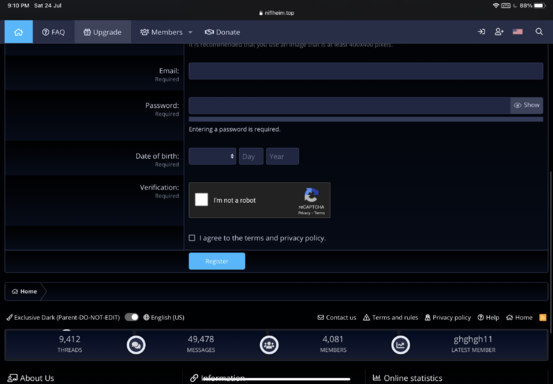This screenshot has height=384, width=553.
Task: Click the 4,081 members count
Action: tap(333, 339)
